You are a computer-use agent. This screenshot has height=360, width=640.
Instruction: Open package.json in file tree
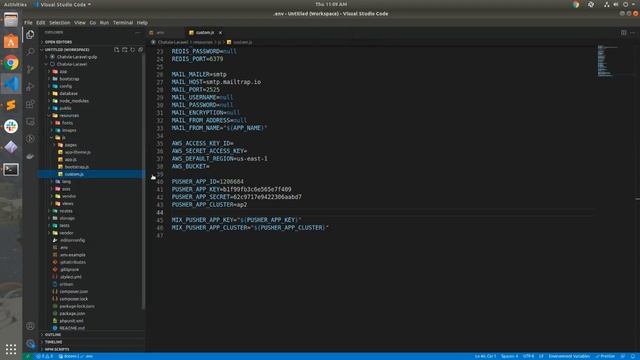pos(72,313)
